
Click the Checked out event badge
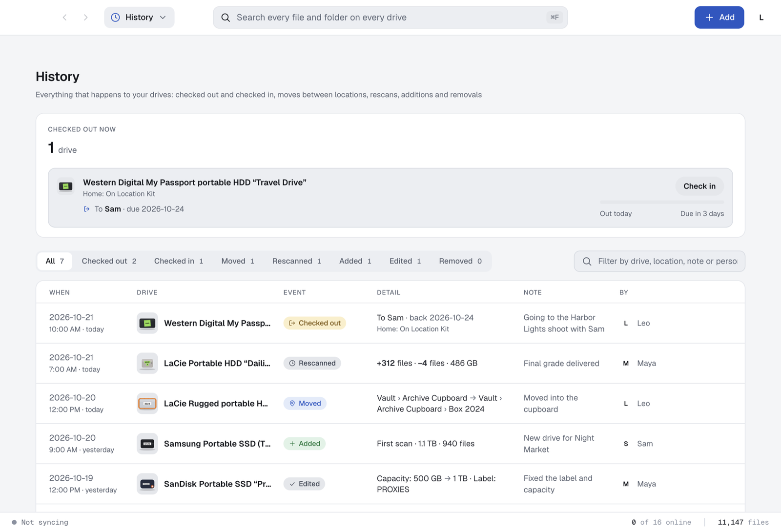pos(314,323)
